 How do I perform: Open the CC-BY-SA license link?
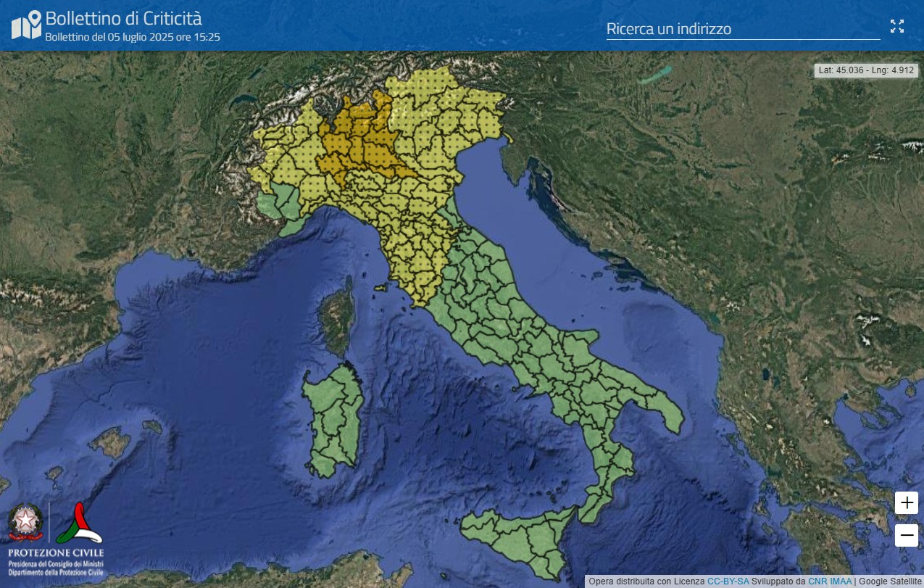coord(728,581)
